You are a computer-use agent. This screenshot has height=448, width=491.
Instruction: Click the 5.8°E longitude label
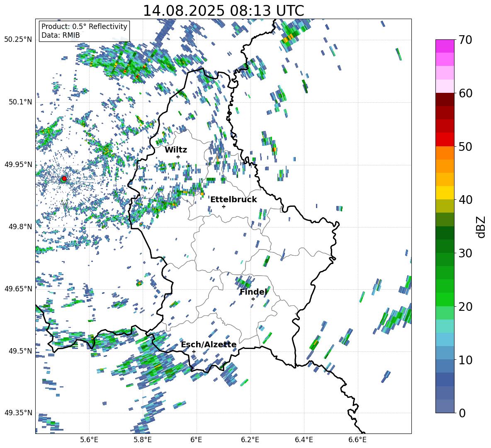(143, 440)
